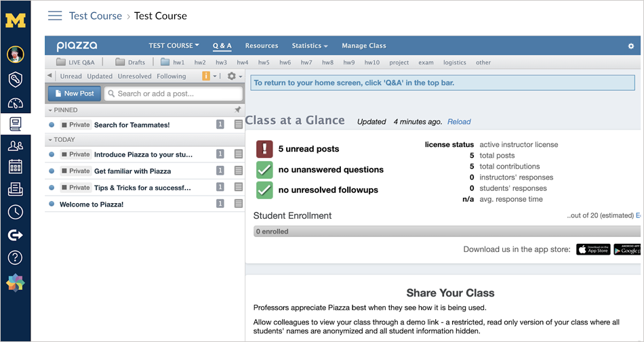
Task: Click the Piazza logo
Action: click(77, 46)
